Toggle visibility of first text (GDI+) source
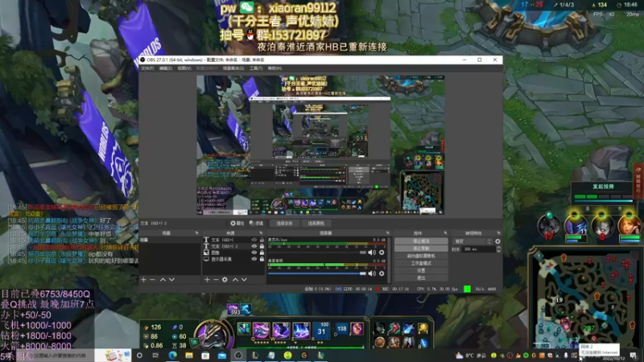The image size is (644, 362). (x=254, y=240)
